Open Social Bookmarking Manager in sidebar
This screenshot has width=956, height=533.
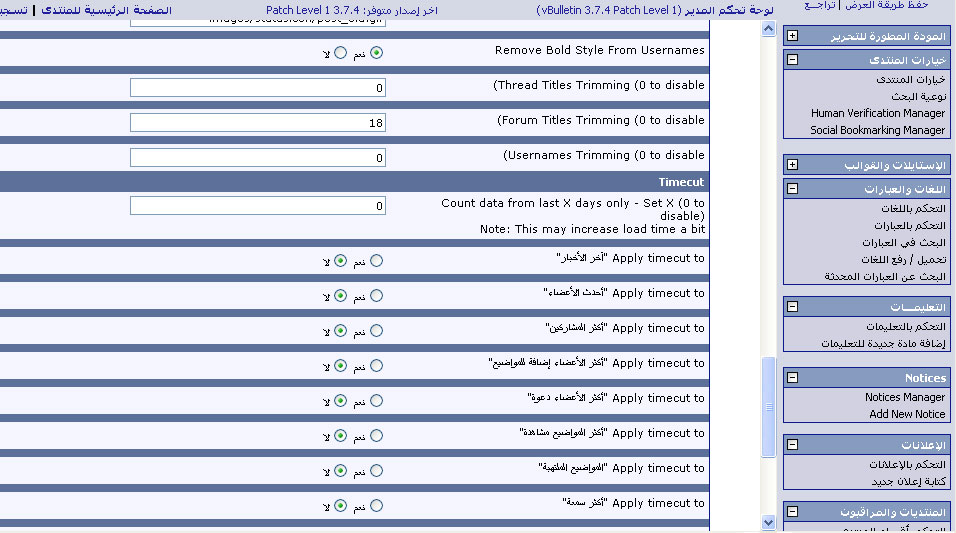pyautogui.click(x=877, y=130)
